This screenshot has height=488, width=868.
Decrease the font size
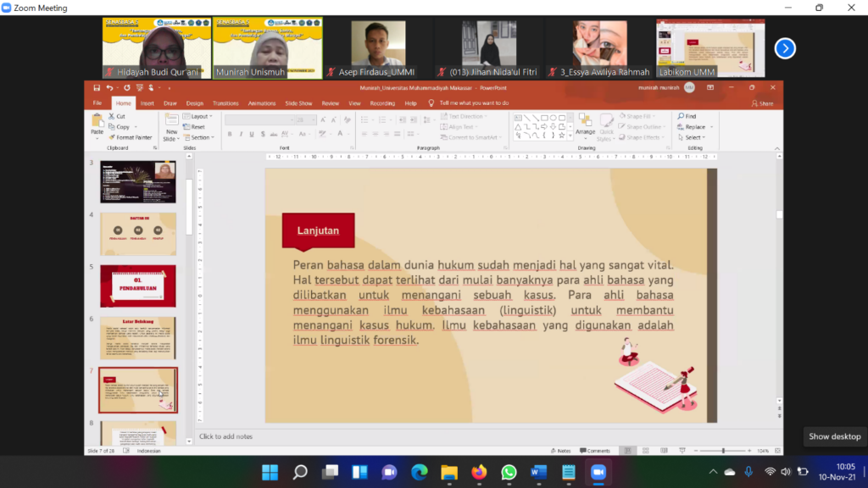click(334, 119)
